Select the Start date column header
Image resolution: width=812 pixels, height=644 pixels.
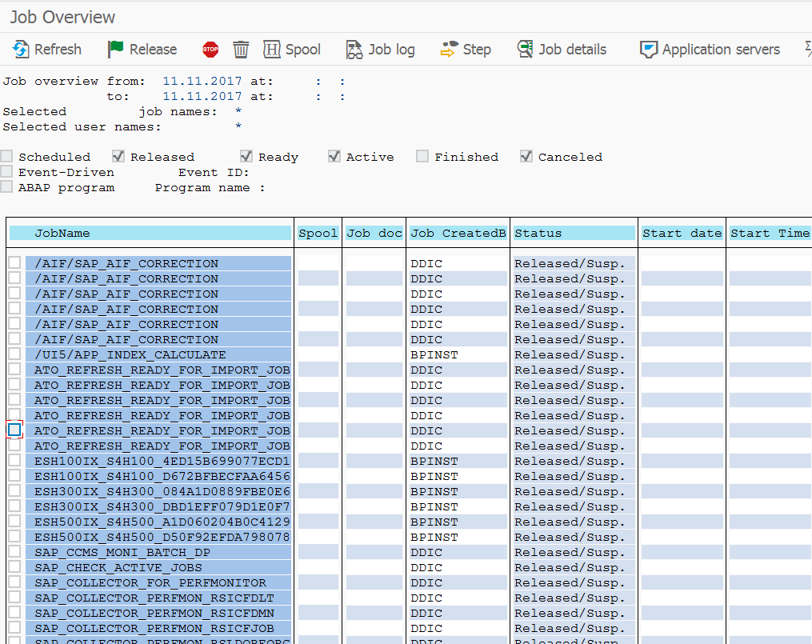682,233
